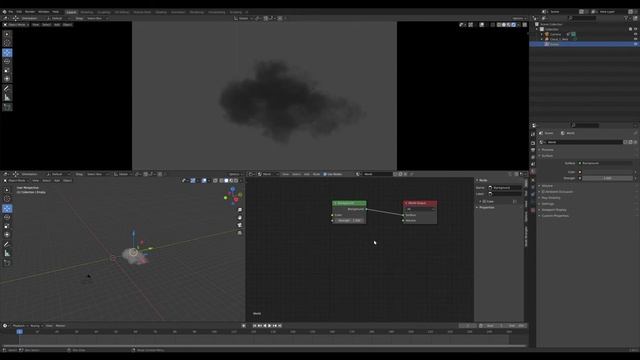Click the pan hand icon in the bottom viewport
Viewport: 640px width, 360px height.
[x=240, y=218]
